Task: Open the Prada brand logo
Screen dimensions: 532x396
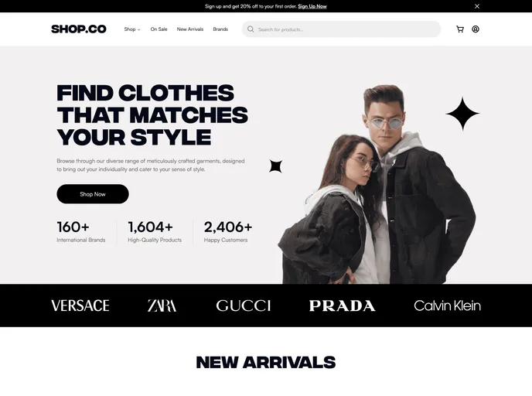Action: pyautogui.click(x=342, y=306)
